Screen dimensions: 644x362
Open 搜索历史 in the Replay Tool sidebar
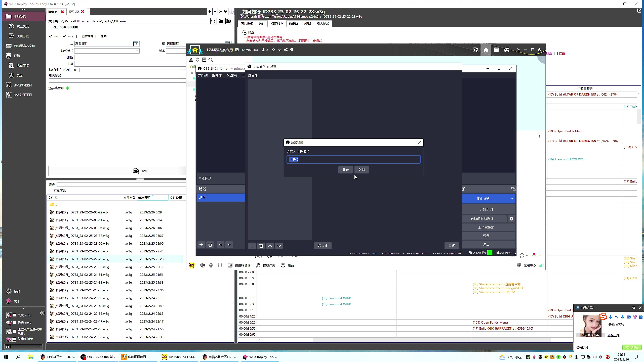point(23,36)
